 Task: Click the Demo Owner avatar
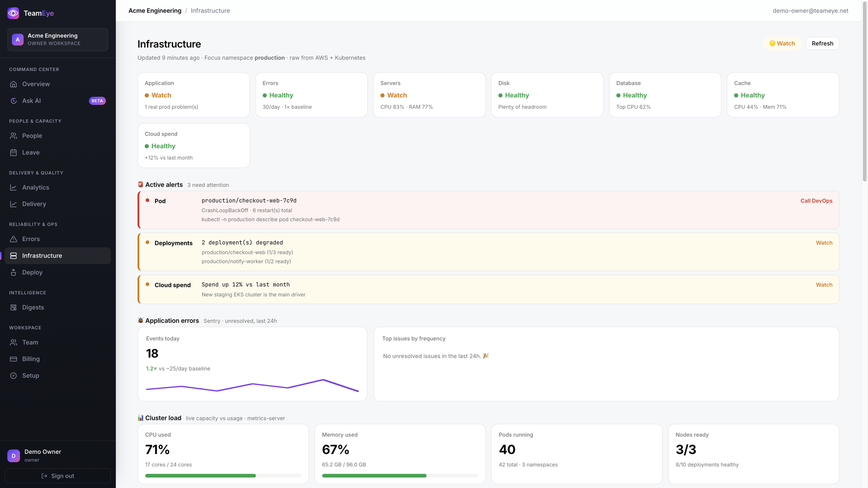pyautogui.click(x=13, y=455)
